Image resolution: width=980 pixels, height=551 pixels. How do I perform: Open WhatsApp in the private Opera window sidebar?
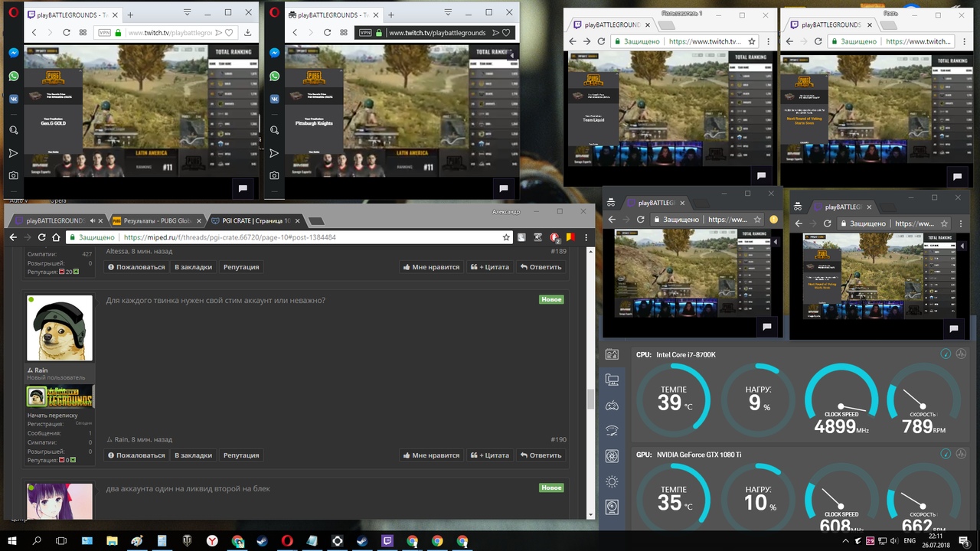pos(274,76)
